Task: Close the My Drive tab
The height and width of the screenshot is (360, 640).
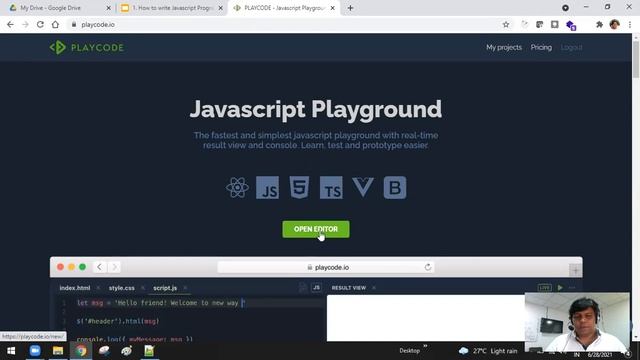Action: coord(108,8)
